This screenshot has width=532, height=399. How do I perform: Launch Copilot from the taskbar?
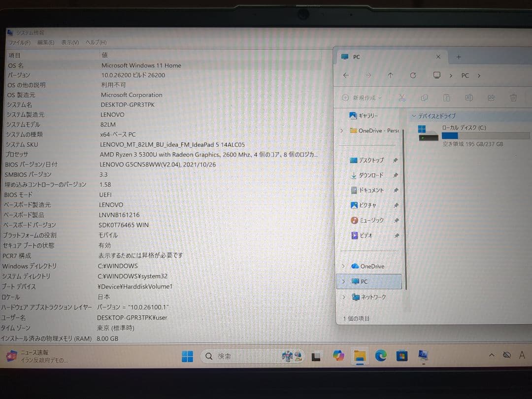pos(338,356)
